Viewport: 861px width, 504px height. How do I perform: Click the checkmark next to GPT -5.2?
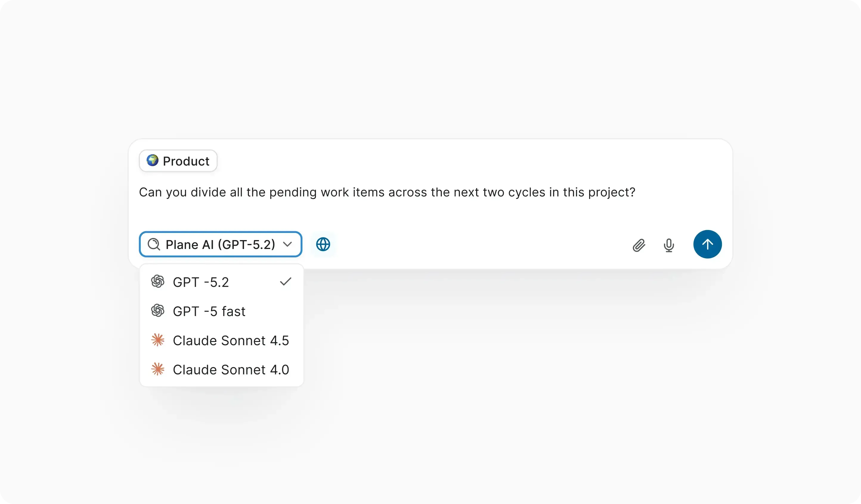point(286,281)
